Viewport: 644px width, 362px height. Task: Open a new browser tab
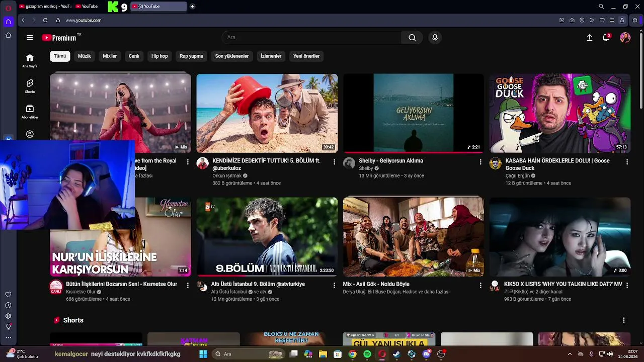tap(193, 7)
